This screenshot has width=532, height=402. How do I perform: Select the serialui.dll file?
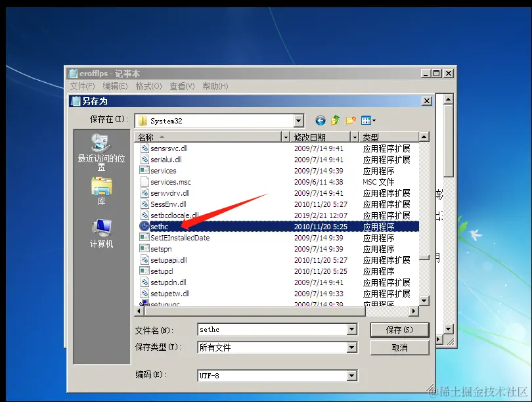click(x=166, y=159)
